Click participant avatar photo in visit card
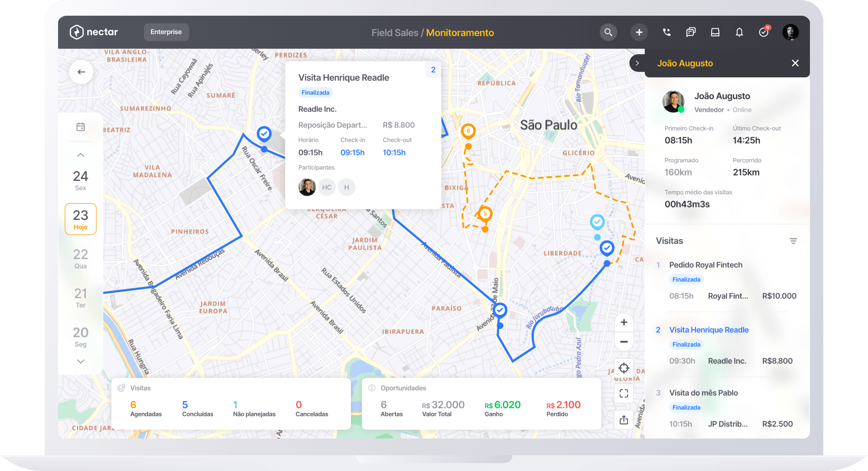868x471 pixels. [307, 187]
